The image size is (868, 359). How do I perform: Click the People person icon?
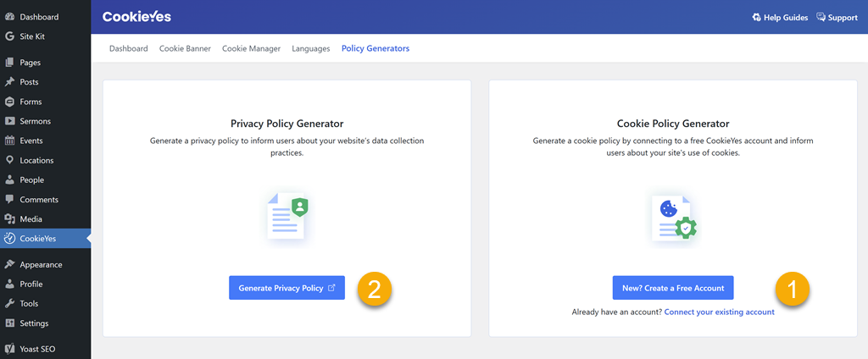tap(9, 179)
